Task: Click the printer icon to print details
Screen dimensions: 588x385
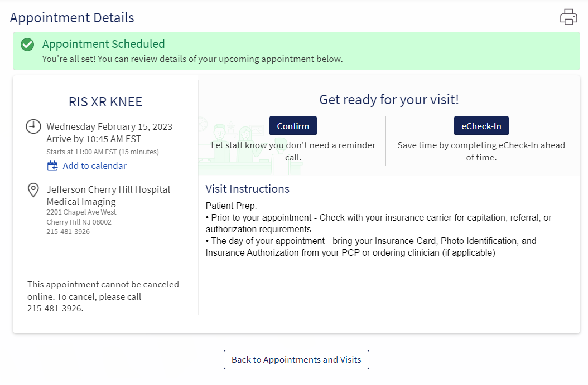Action: [x=568, y=17]
